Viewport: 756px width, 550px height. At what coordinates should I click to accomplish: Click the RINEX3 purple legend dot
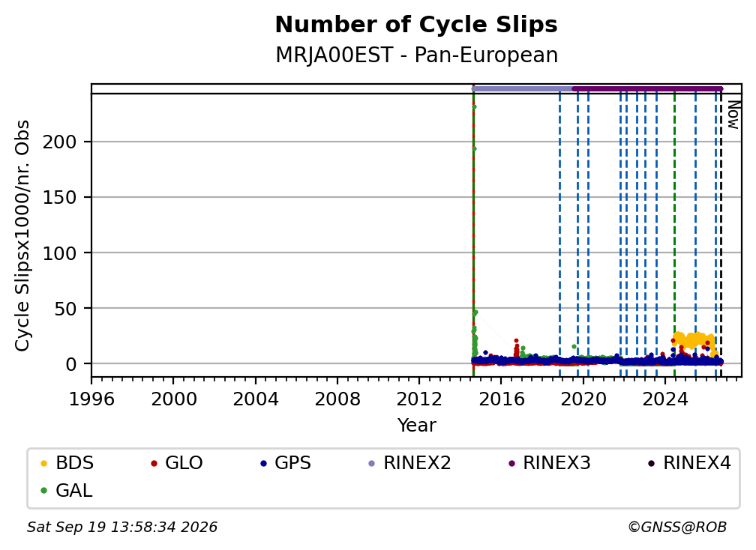pyautogui.click(x=511, y=464)
